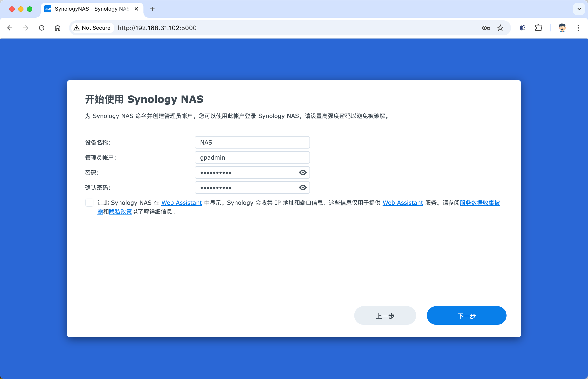Image resolution: width=588 pixels, height=379 pixels.
Task: Open the 隐私政策 privacy policy link
Action: point(120,212)
